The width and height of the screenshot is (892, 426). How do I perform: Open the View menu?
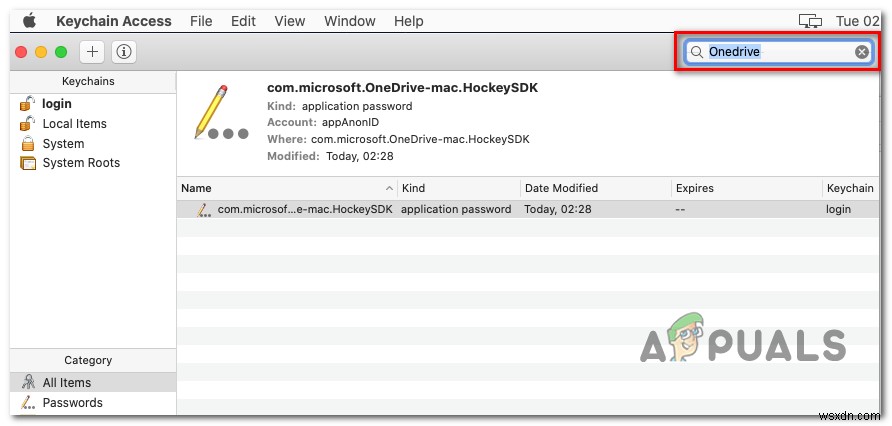coord(290,21)
